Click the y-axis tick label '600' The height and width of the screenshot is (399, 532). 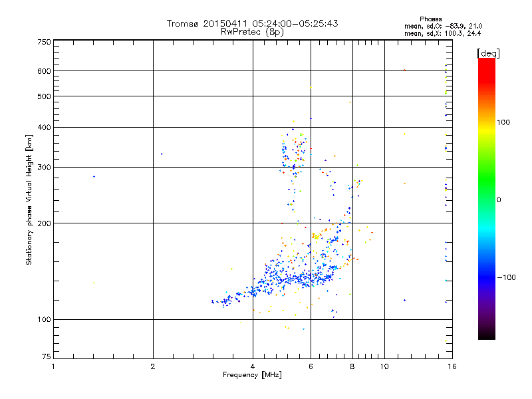pos(44,71)
